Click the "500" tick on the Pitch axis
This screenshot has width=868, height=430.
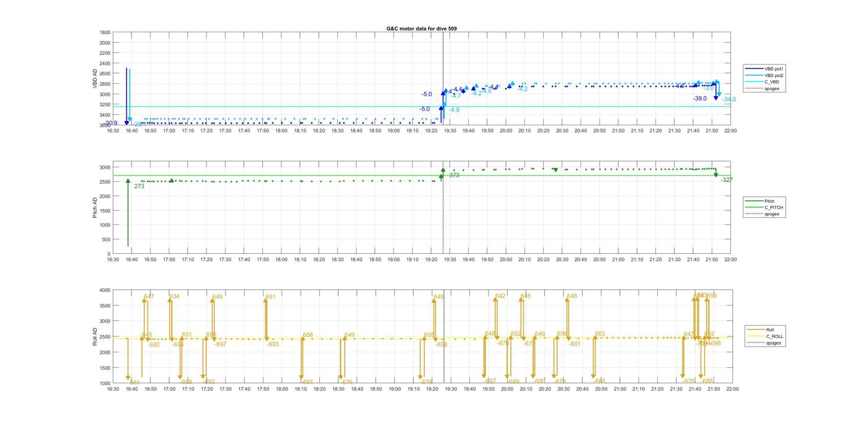[x=107, y=240]
